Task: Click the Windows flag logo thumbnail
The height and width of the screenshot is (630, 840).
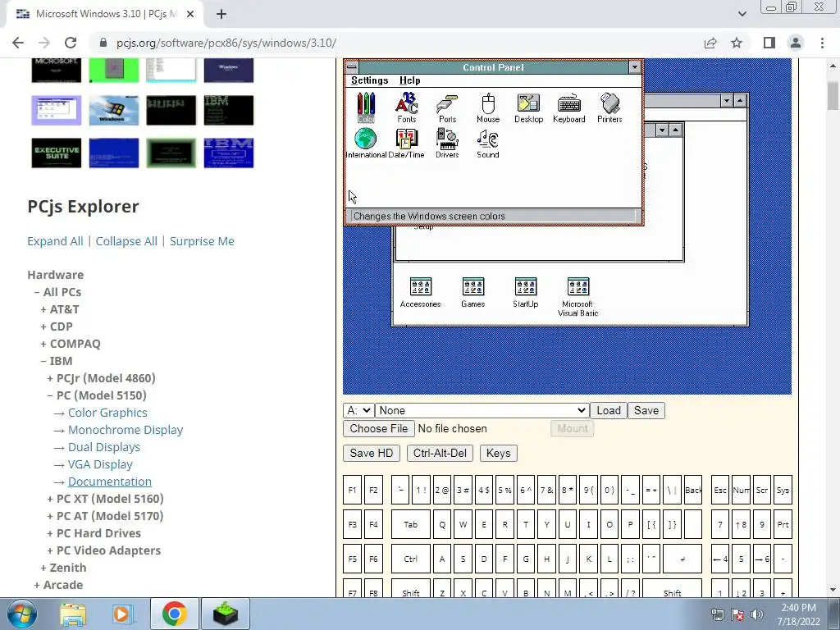Action: click(x=113, y=111)
